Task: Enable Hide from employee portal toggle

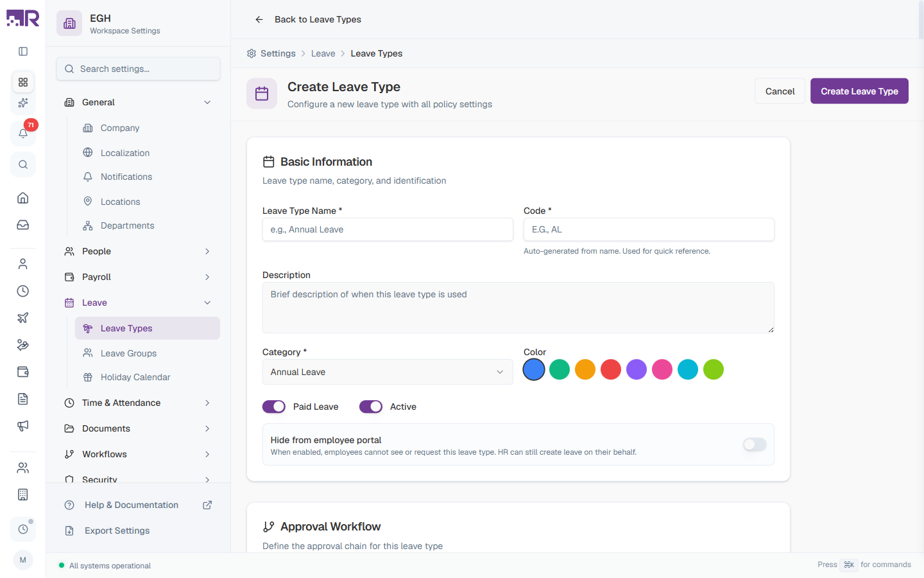Action: [755, 444]
